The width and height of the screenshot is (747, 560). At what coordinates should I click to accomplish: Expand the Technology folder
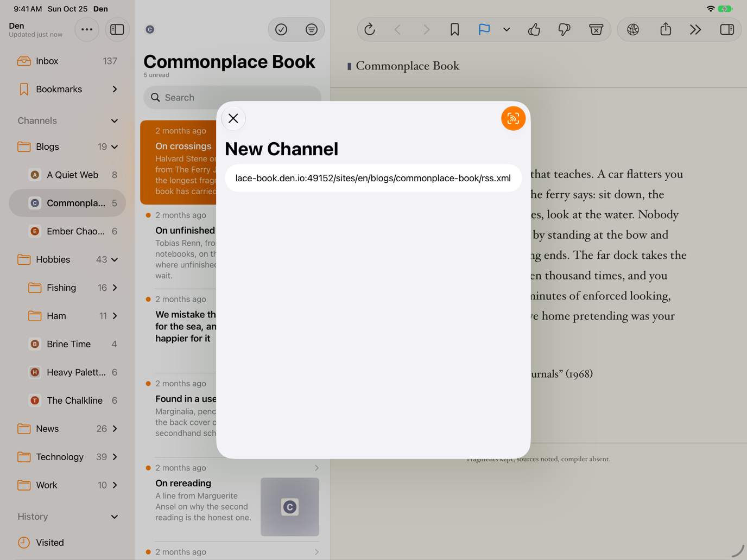point(115,457)
